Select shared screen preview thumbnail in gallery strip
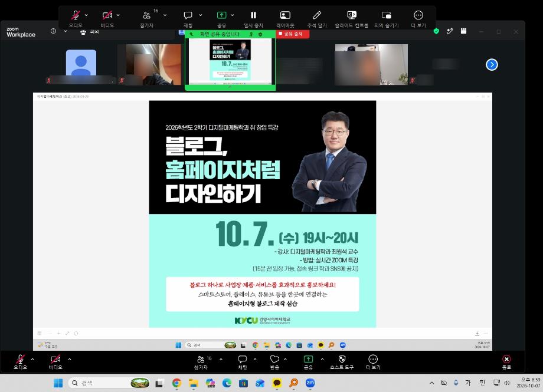543x392 pixels. [x=230, y=61]
